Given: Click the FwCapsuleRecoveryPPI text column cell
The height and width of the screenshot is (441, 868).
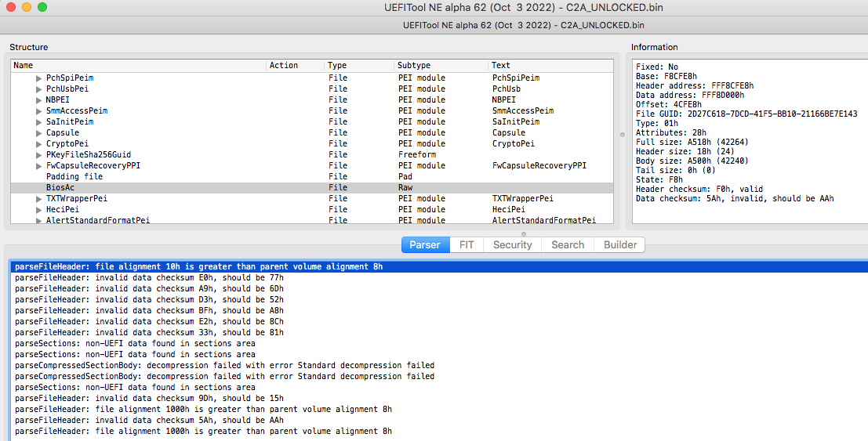Looking at the screenshot, I should [539, 165].
